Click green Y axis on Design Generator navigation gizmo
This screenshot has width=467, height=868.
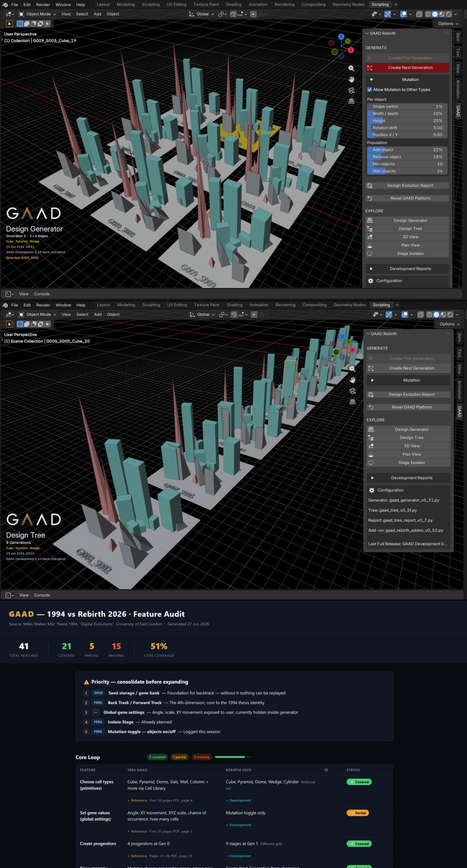click(348, 41)
